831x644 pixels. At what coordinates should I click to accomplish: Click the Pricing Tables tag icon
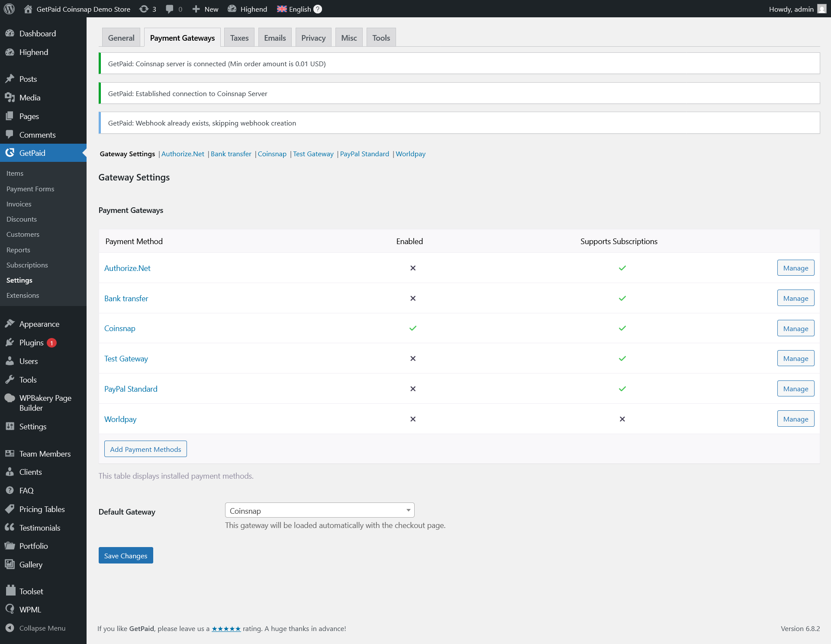click(x=10, y=509)
